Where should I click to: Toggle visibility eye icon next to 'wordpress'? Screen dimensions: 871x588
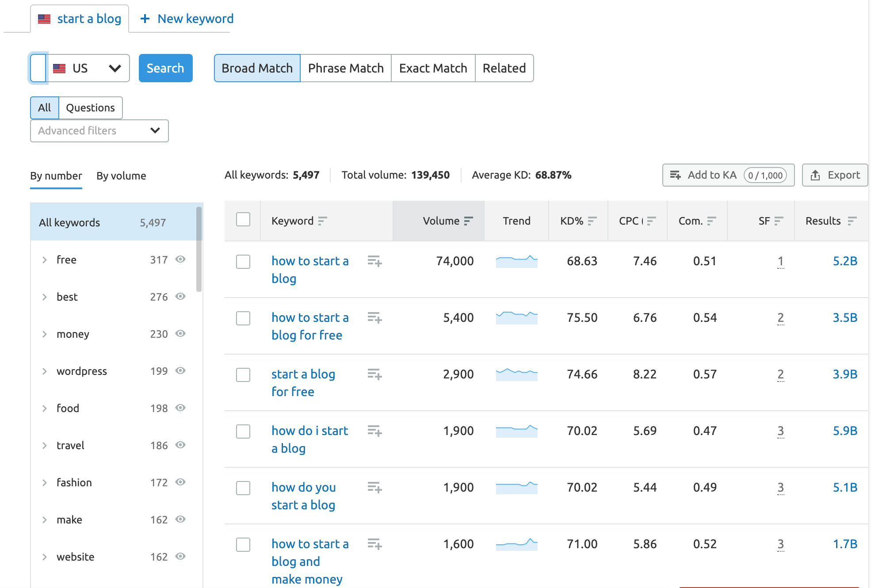pos(183,371)
